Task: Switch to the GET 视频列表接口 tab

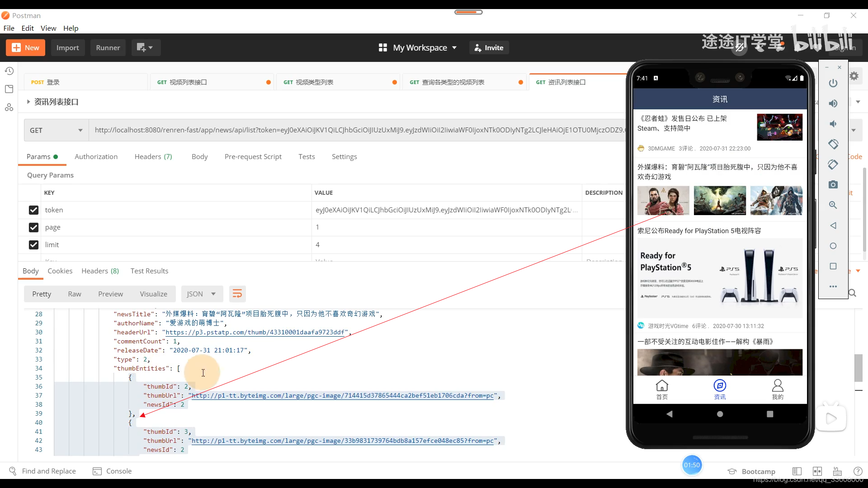Action: pyautogui.click(x=212, y=82)
